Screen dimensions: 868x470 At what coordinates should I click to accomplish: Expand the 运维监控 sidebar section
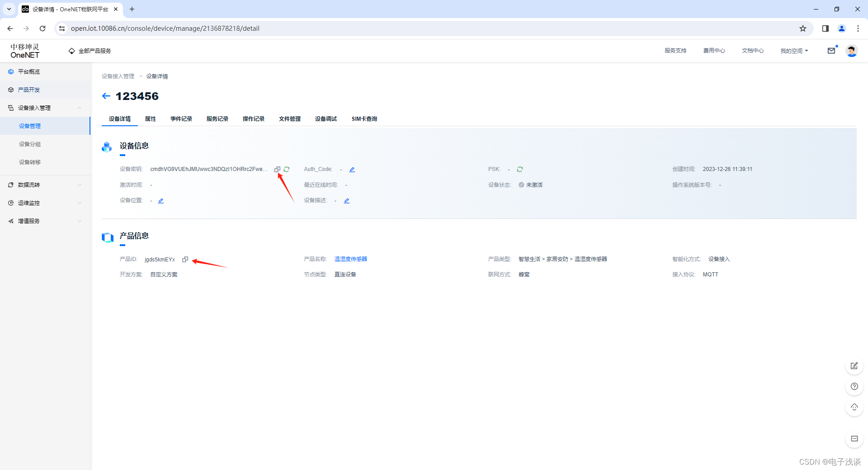(x=45, y=203)
